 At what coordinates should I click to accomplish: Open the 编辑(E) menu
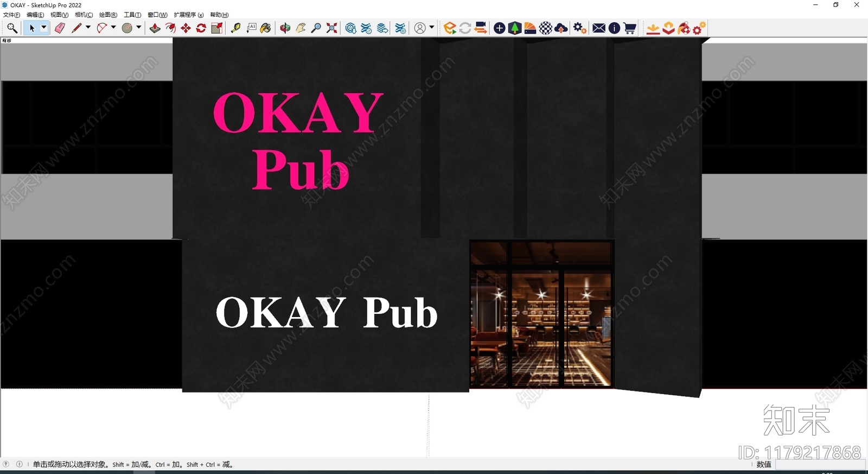(x=35, y=15)
